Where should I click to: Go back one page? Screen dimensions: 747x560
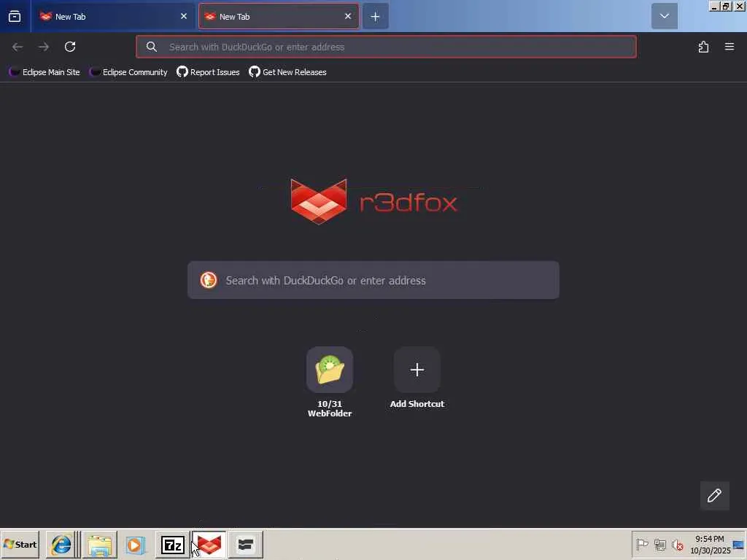point(18,47)
